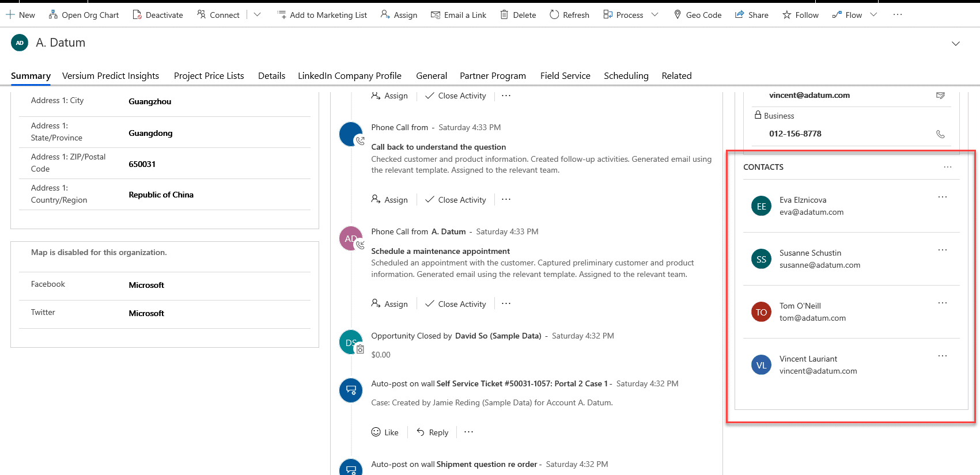Open more options for Vincent Lauriant

click(943, 356)
